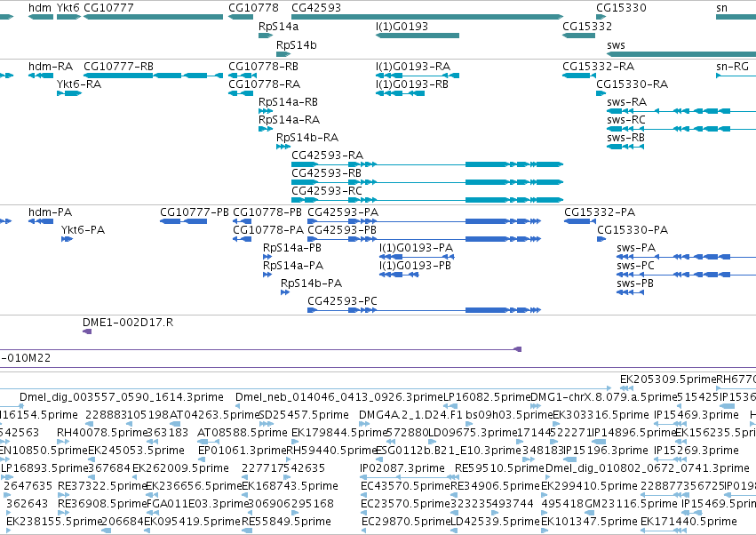756x535 pixels.
Task: Click the CG10777 gene bar
Action: 154,17
